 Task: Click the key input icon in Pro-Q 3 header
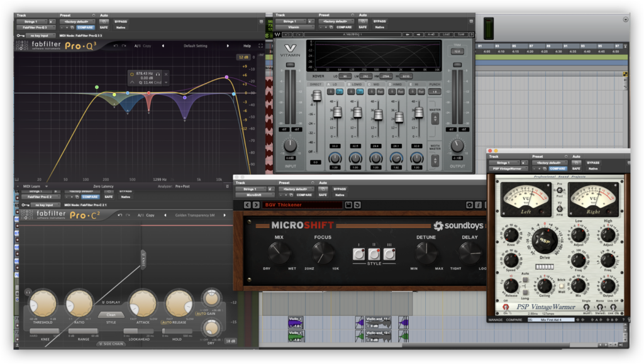point(21,36)
